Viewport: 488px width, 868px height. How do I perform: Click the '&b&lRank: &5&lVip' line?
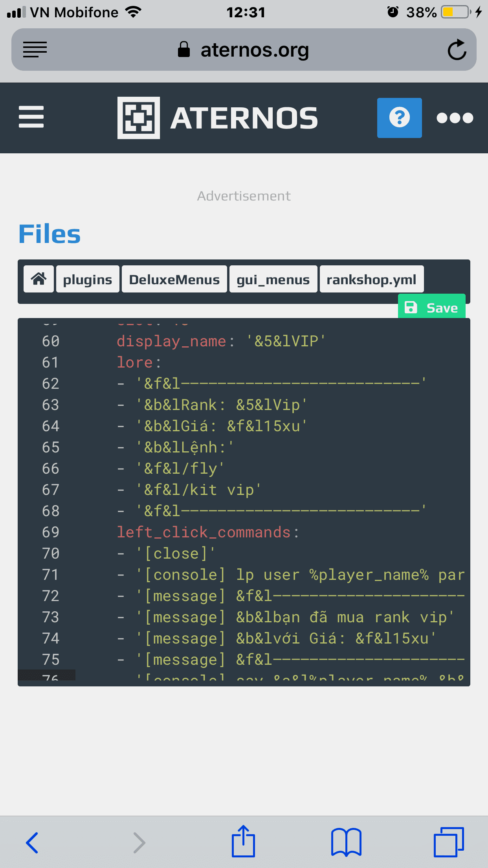(x=213, y=405)
